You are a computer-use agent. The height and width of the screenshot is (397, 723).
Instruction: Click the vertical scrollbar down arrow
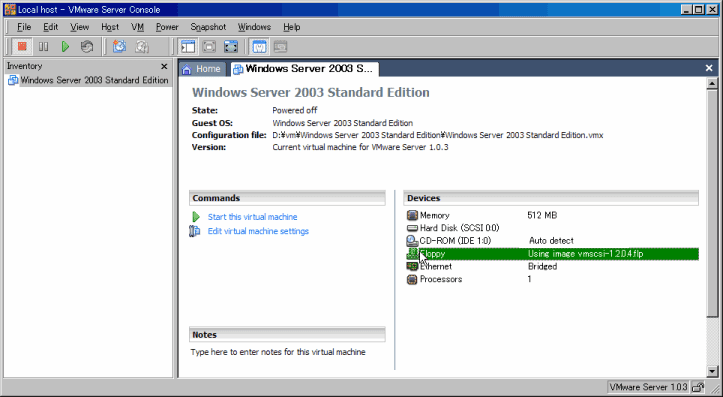[x=712, y=371]
